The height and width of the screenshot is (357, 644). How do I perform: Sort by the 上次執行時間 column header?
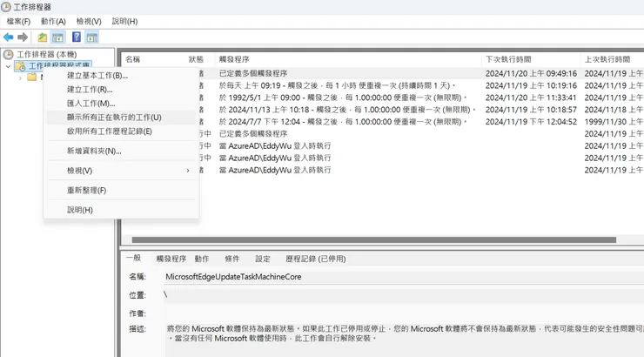click(x=607, y=59)
